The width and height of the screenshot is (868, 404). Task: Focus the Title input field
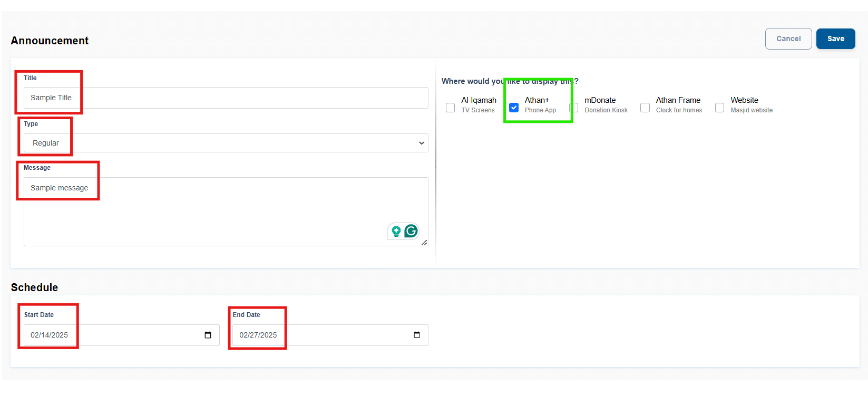pos(226,98)
